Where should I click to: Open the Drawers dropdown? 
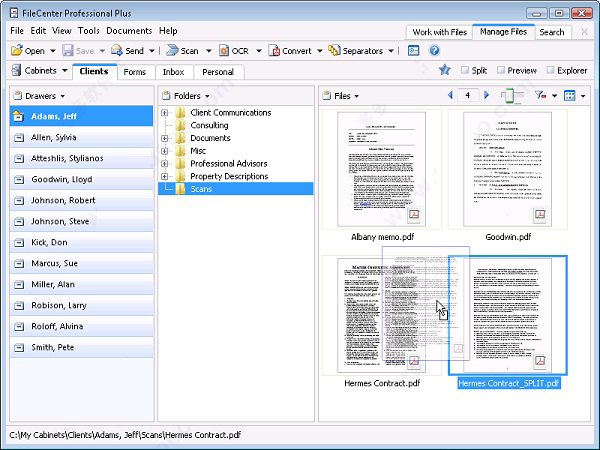[x=45, y=96]
